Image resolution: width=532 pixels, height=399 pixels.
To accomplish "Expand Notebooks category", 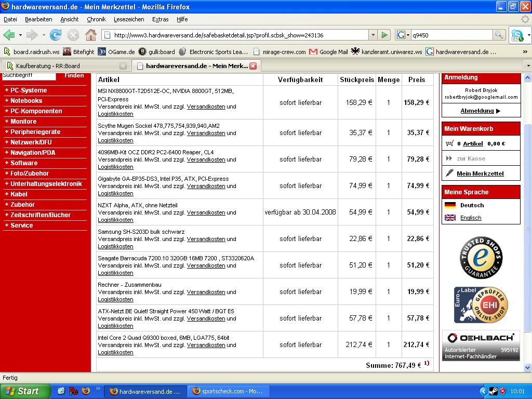I will (26, 101).
